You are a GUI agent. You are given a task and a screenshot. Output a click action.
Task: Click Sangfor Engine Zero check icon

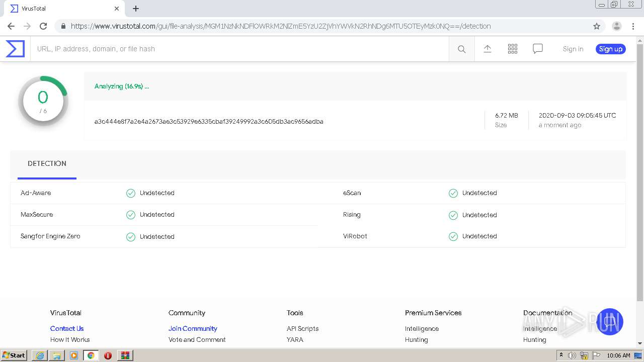point(131,237)
